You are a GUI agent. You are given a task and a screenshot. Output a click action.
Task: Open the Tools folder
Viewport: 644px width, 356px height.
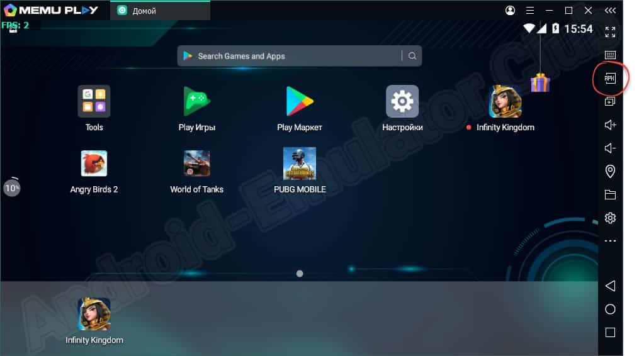[x=94, y=101]
